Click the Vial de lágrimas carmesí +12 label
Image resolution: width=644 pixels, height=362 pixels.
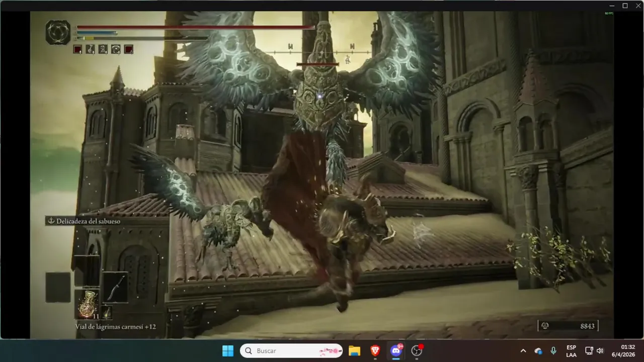click(116, 327)
